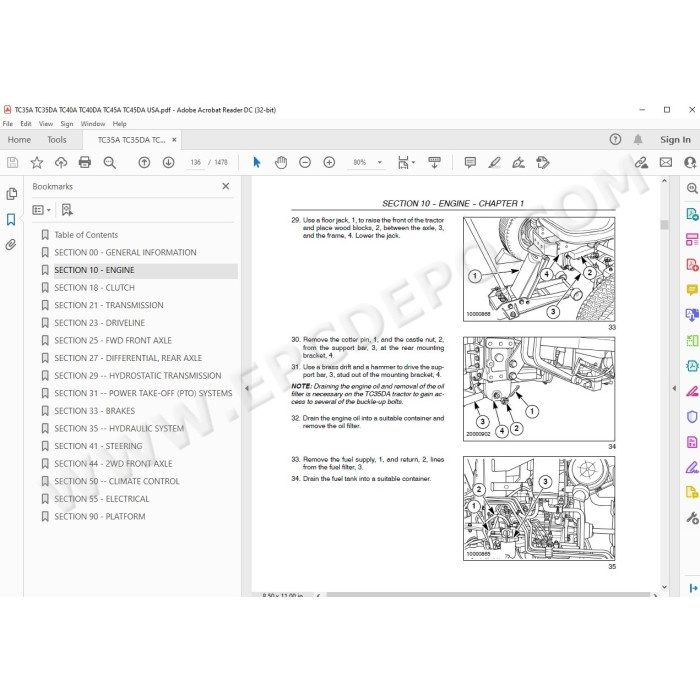Expand right pane with bottom arrow icon

693,588
